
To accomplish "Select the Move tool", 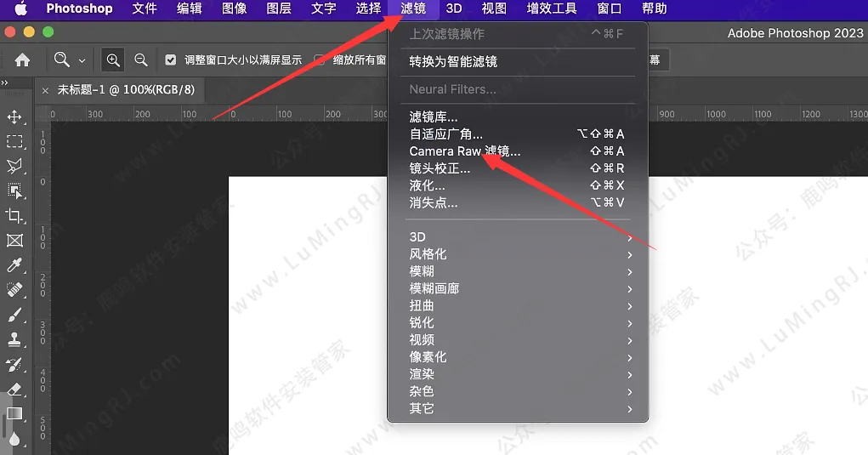I will [x=14, y=117].
